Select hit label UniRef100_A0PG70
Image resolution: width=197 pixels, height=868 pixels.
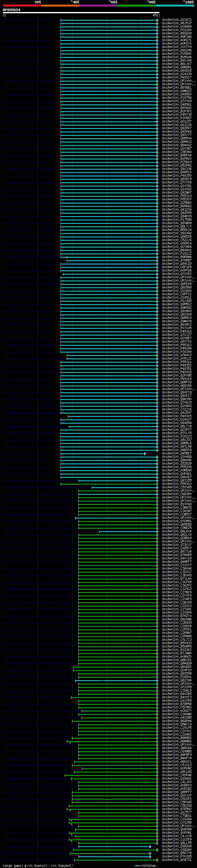(x=177, y=43)
